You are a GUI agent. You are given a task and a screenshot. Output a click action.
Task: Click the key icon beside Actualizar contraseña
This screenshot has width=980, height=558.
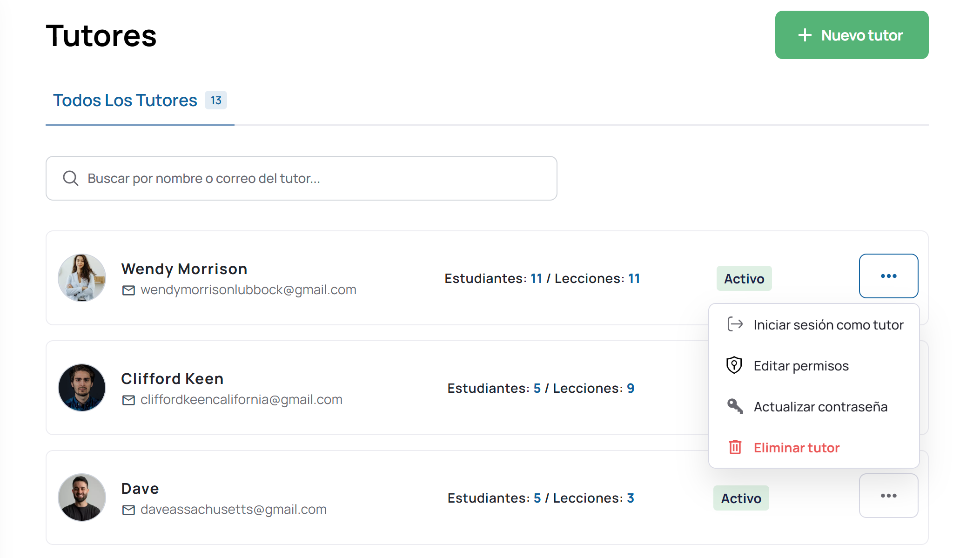735,406
